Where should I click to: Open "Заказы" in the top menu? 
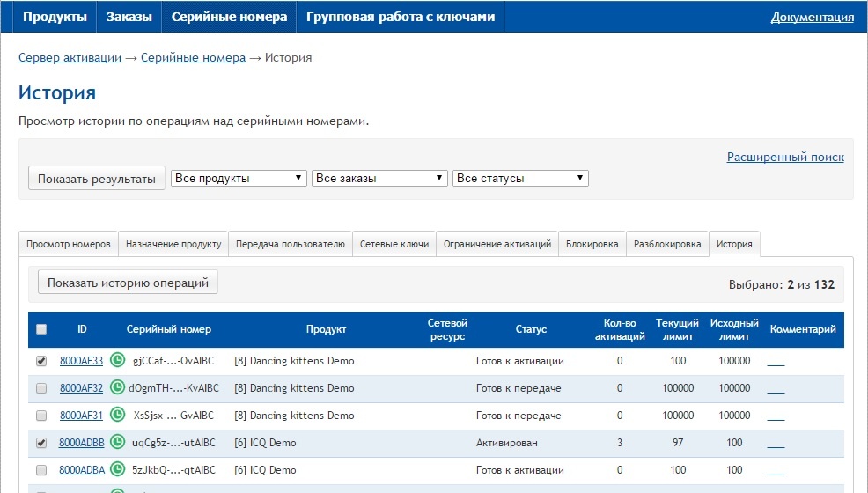129,17
